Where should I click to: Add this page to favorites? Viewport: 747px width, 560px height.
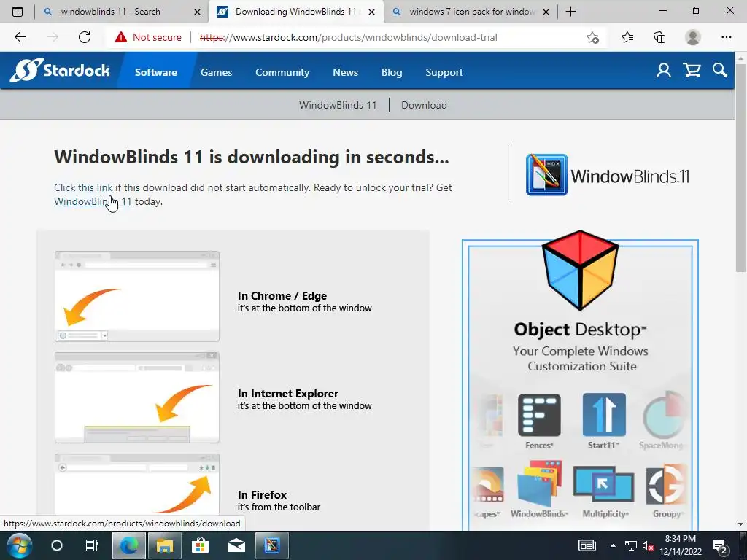[x=592, y=37]
